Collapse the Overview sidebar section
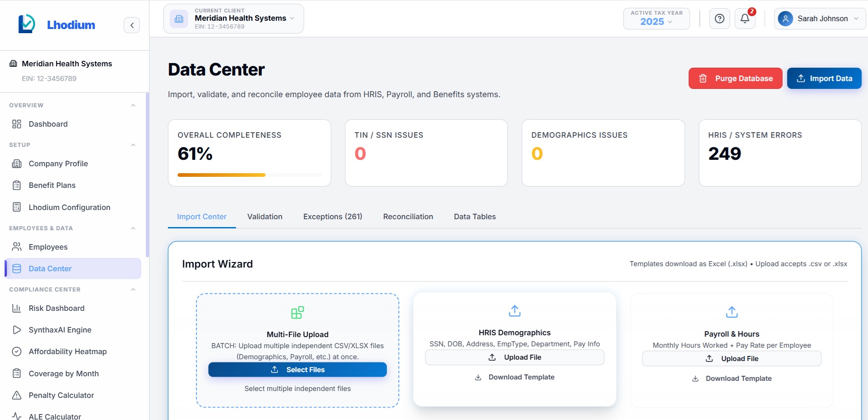This screenshot has width=868, height=420. coord(133,105)
